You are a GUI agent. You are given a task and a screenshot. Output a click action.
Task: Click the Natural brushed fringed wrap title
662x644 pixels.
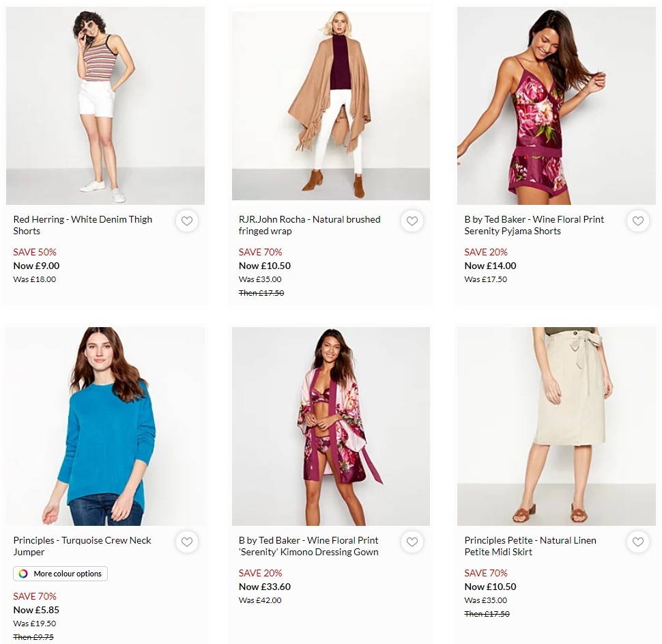(x=309, y=225)
